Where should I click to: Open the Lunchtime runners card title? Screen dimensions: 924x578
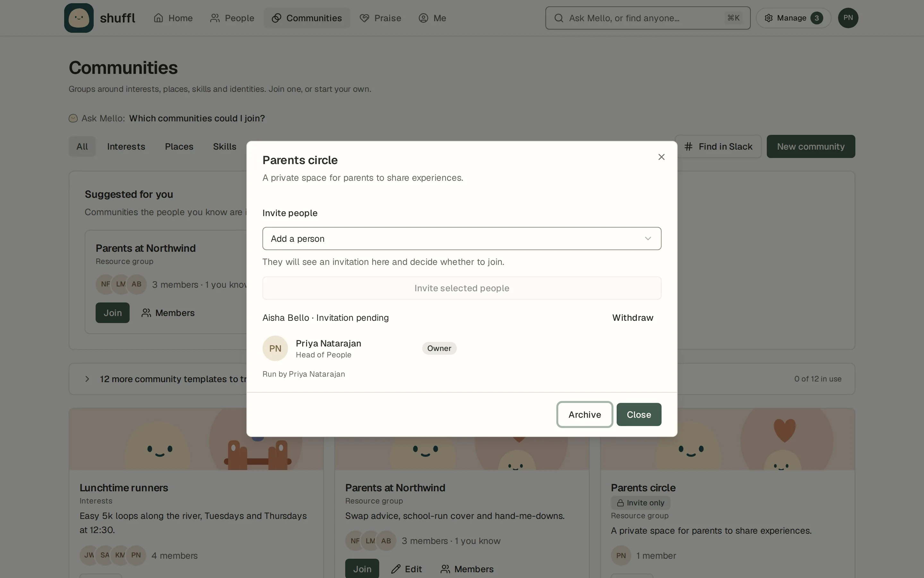(124, 488)
